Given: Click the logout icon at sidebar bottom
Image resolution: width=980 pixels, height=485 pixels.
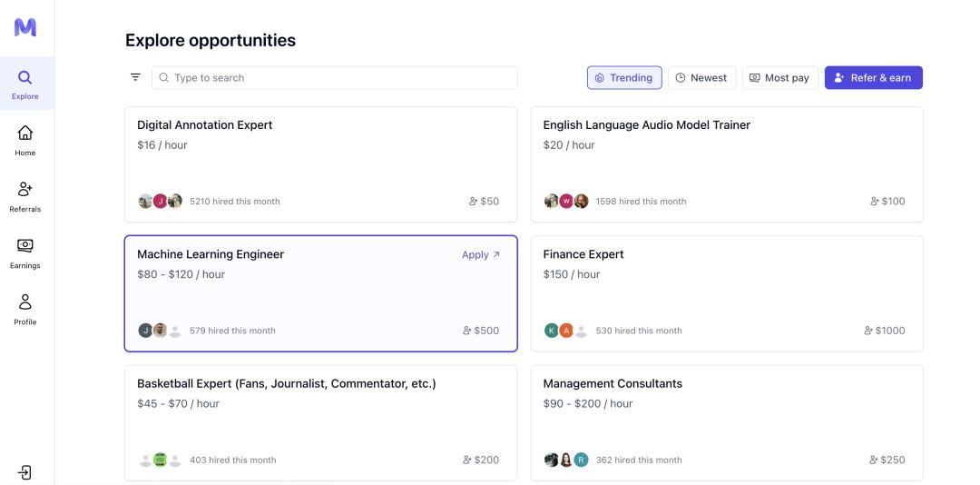Looking at the screenshot, I should (25, 472).
